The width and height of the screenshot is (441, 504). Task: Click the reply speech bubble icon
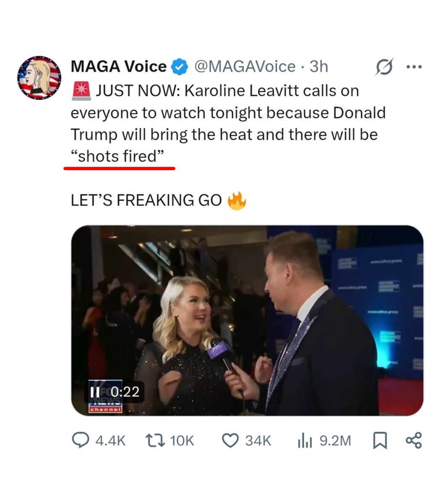point(80,440)
